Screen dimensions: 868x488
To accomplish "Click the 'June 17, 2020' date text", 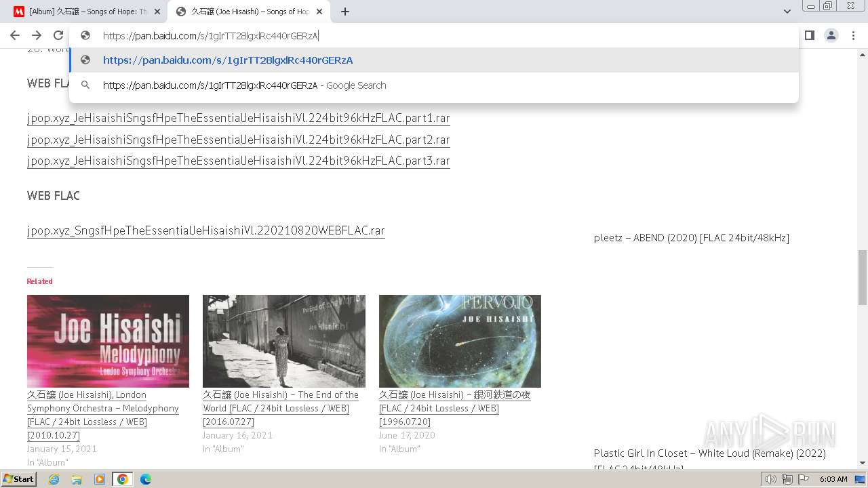I will pyautogui.click(x=407, y=435).
